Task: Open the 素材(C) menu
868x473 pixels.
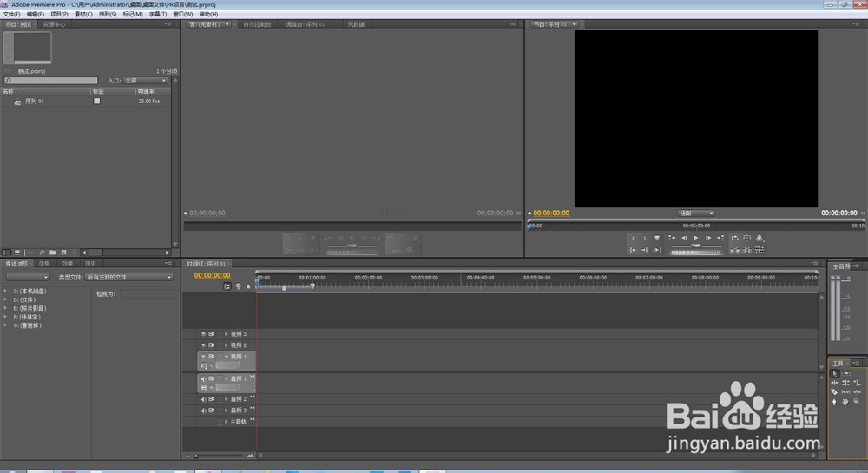Action: pos(83,15)
